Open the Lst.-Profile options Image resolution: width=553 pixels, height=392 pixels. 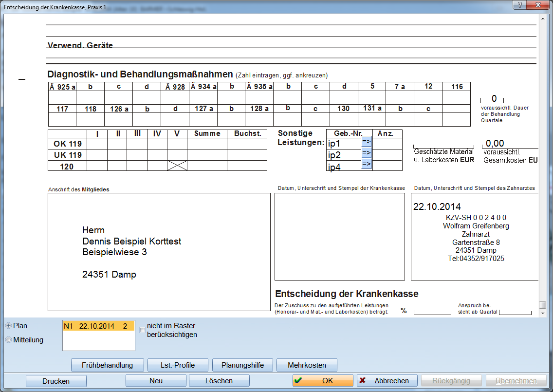174,365
